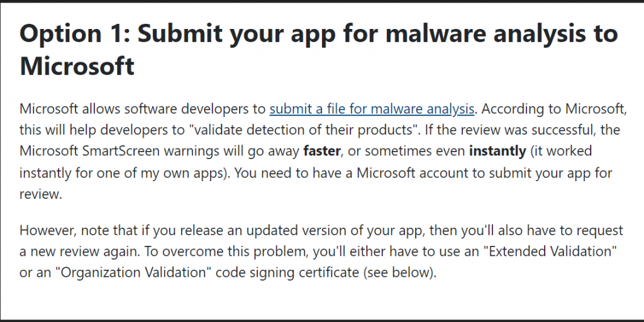Click the quoted text "Extended Validation"
The image size is (644, 322).
click(550, 251)
